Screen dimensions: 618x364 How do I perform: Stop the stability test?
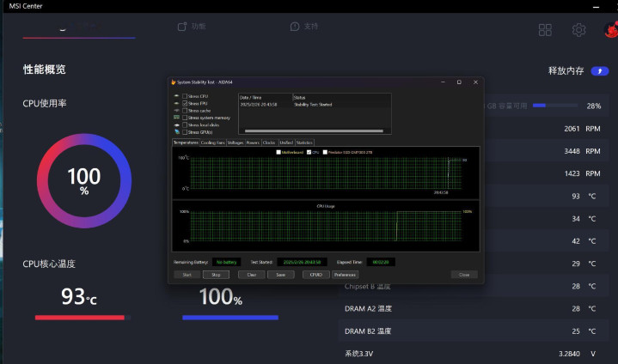point(216,275)
